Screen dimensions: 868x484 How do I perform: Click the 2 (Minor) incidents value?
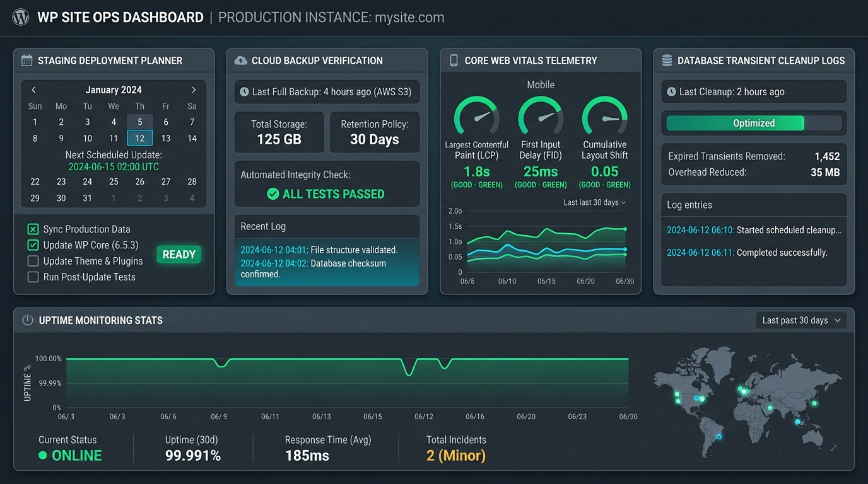tap(456, 456)
